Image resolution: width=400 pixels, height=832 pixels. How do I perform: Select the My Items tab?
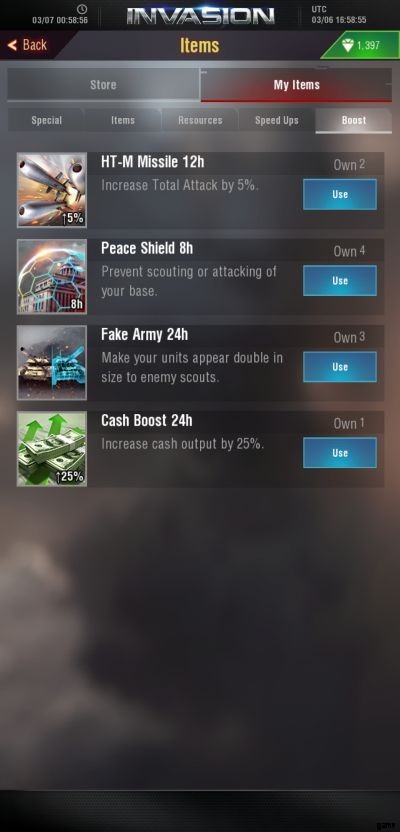point(297,85)
